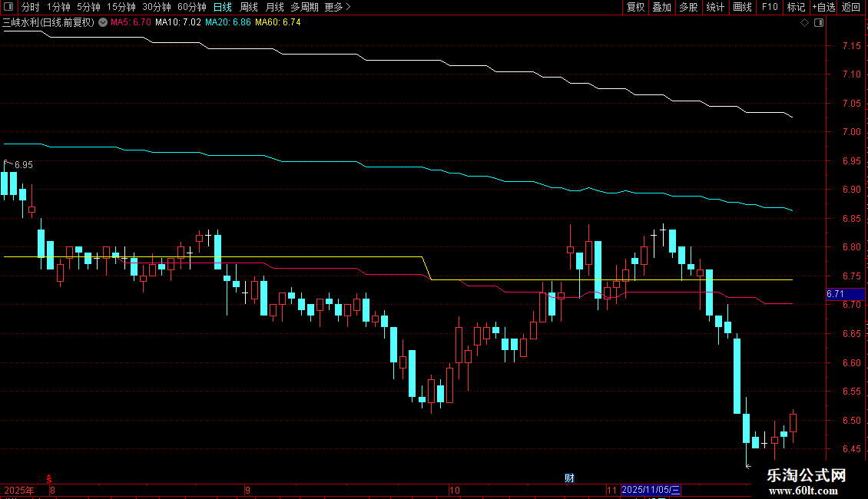Image resolution: width=868 pixels, height=499 pixels.
Task: Select the 30分钟 period tab
Action: click(157, 7)
